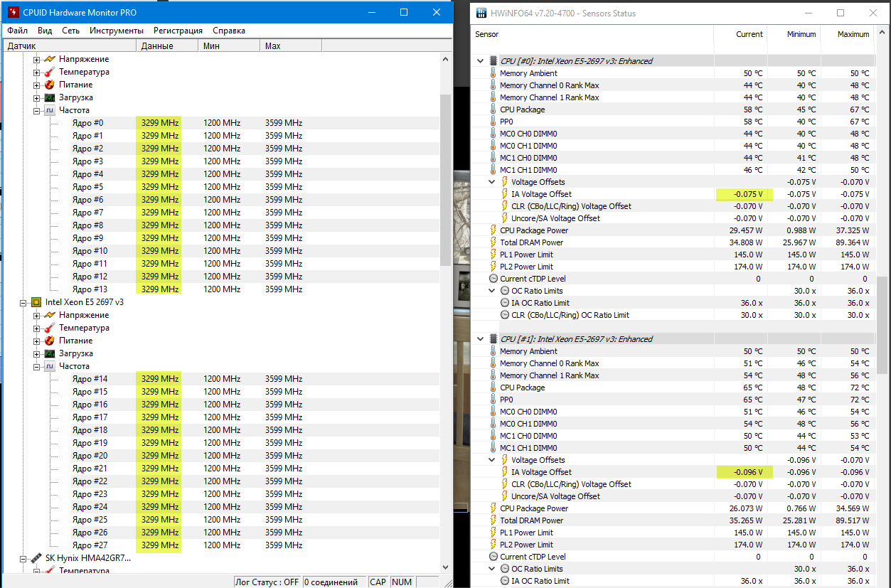Click the chip icon next to CPU [#1] header

(x=493, y=339)
